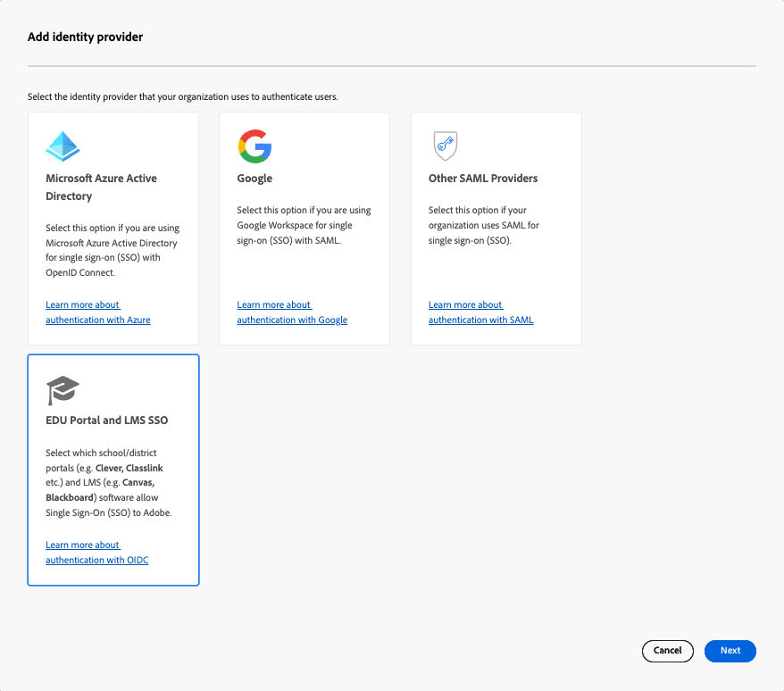Viewport: 784px width, 691px height.
Task: Click the organization uses SAML description text
Action: (x=483, y=225)
